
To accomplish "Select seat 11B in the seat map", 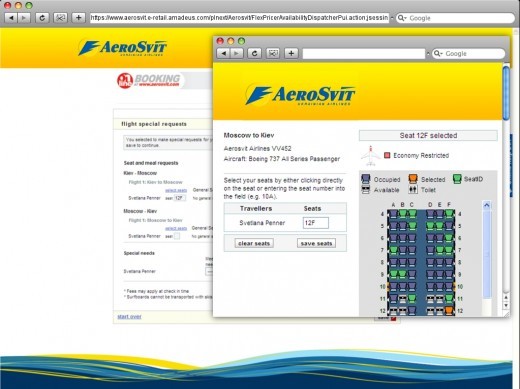I will click(403, 299).
